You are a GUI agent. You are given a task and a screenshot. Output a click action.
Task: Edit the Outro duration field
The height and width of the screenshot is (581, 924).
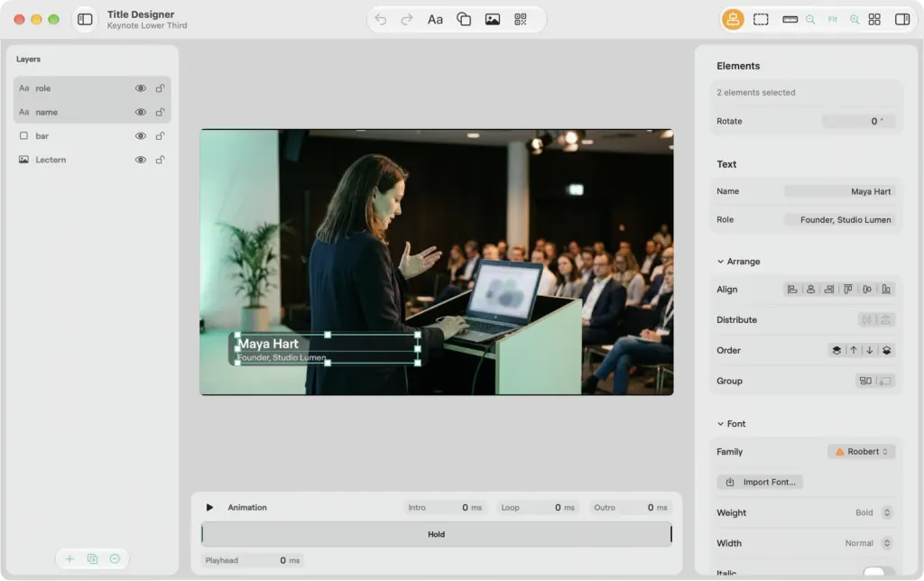[631, 507]
